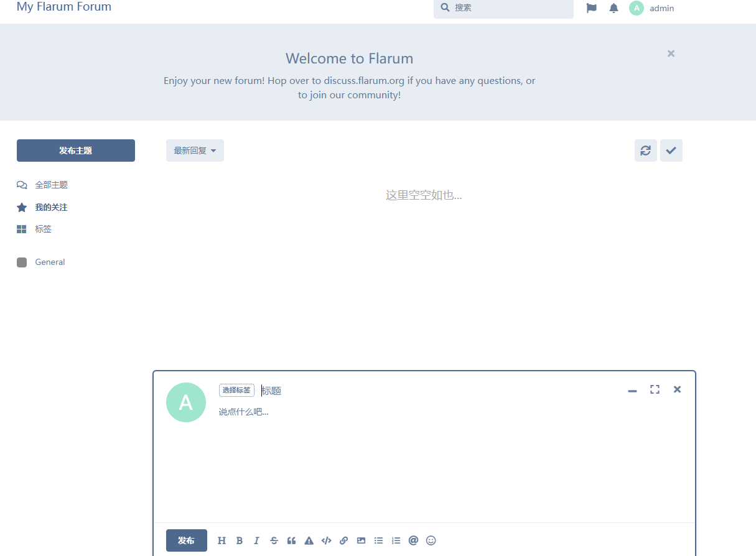
Task: Insert a heading using the H icon
Action: (222, 540)
